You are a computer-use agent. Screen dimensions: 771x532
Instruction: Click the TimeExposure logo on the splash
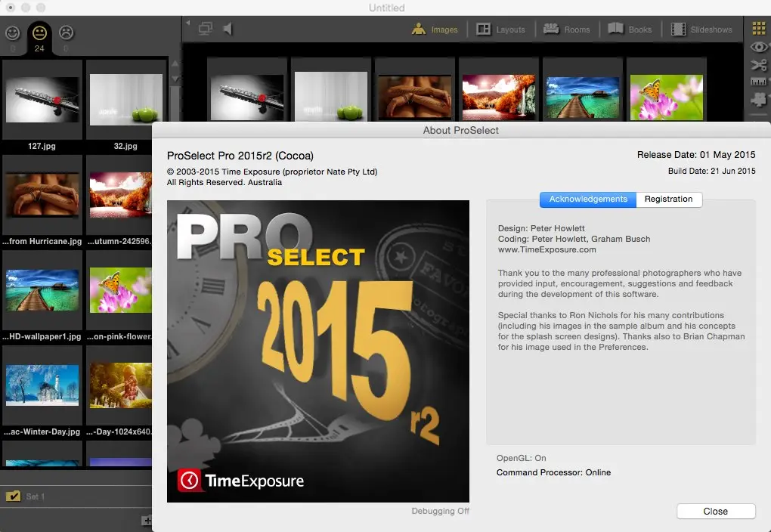(x=240, y=481)
